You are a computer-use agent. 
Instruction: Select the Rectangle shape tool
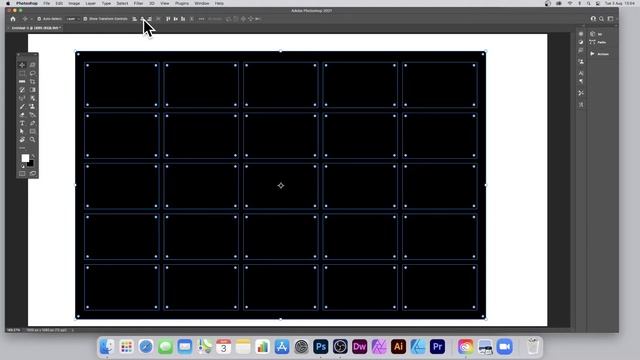[32, 131]
